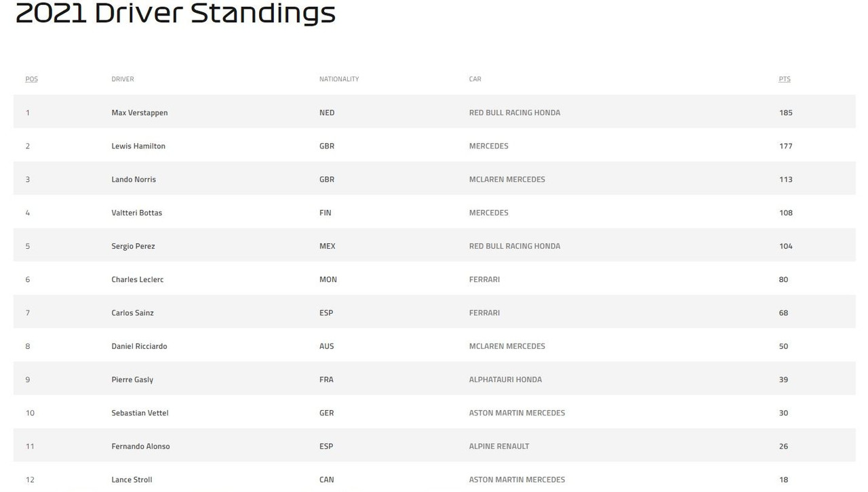The width and height of the screenshot is (868, 492).
Task: Open AlphaTauri Honda team link
Action: 505,380
